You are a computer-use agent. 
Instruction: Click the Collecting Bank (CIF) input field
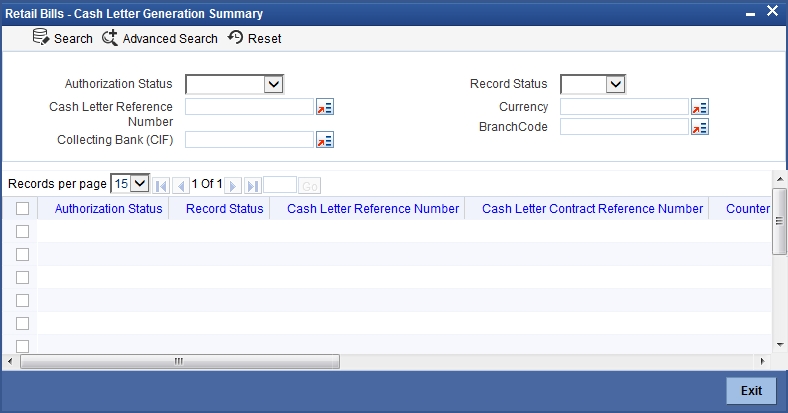point(250,140)
